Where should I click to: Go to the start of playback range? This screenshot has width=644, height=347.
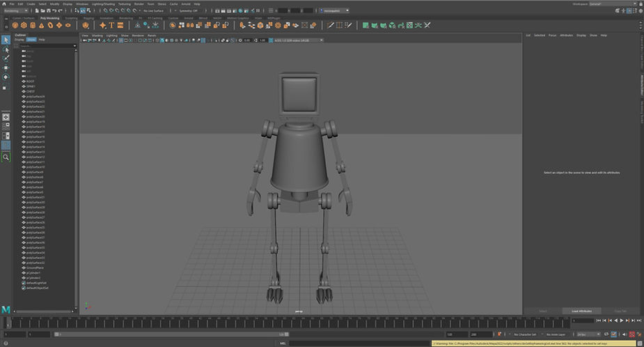(599, 321)
